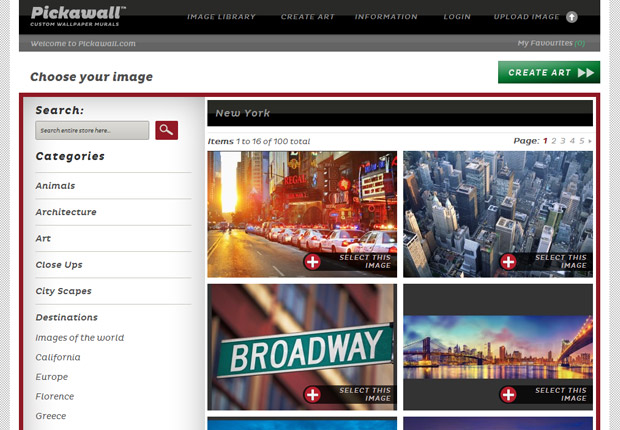Select the Animals category
Screen dimensions: 620x430
coord(55,186)
